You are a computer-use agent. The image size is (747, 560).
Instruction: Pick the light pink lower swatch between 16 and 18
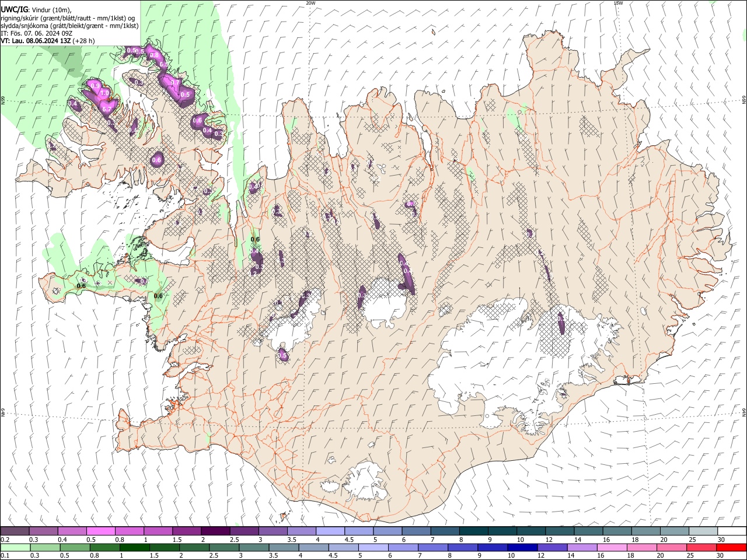point(612,547)
